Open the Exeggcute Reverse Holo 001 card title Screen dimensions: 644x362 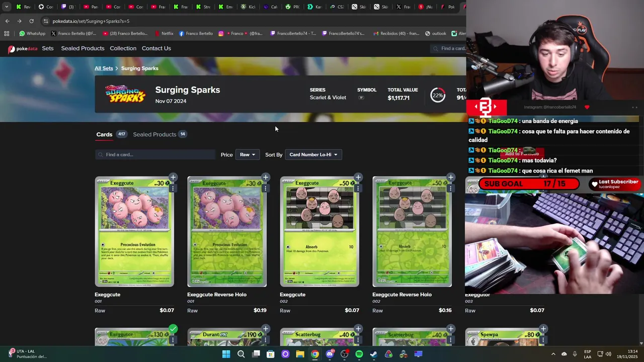coord(217,295)
